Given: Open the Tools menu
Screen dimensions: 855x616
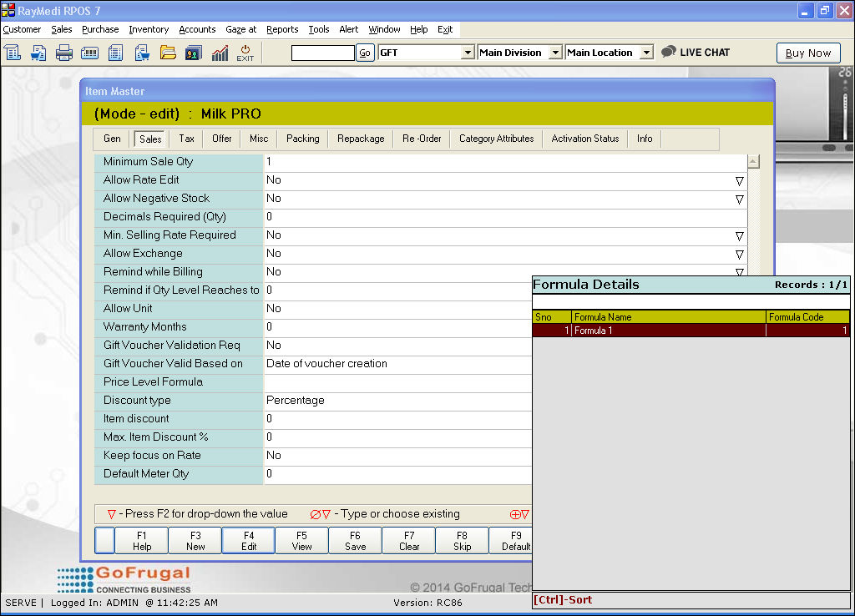Looking at the screenshot, I should click(319, 29).
